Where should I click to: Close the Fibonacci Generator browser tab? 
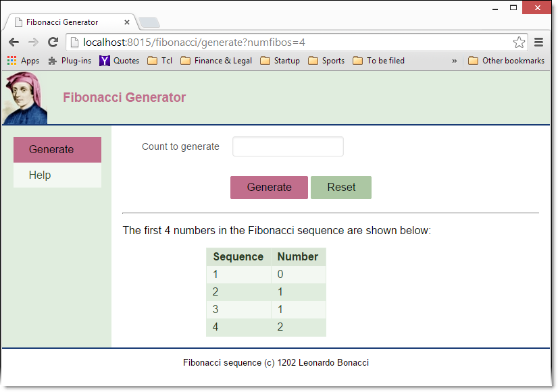(x=127, y=22)
